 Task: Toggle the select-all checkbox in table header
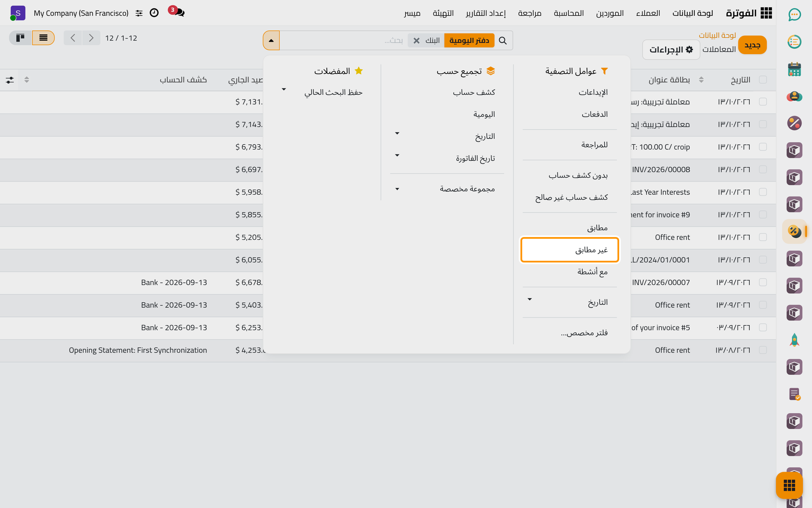pos(763,80)
